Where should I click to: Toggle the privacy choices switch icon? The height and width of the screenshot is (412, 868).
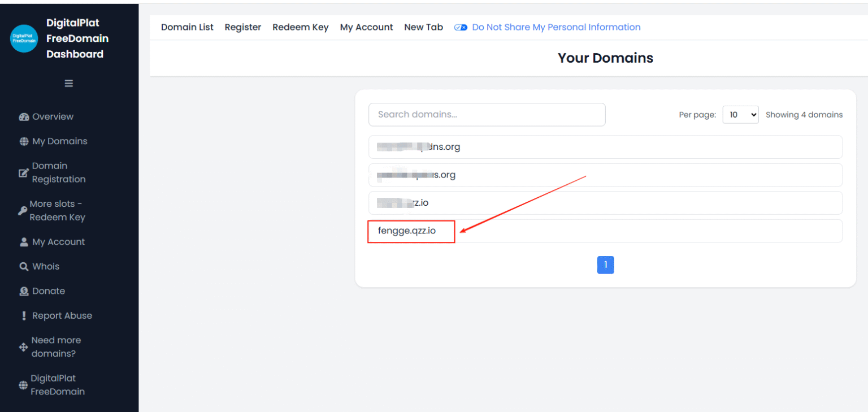461,28
